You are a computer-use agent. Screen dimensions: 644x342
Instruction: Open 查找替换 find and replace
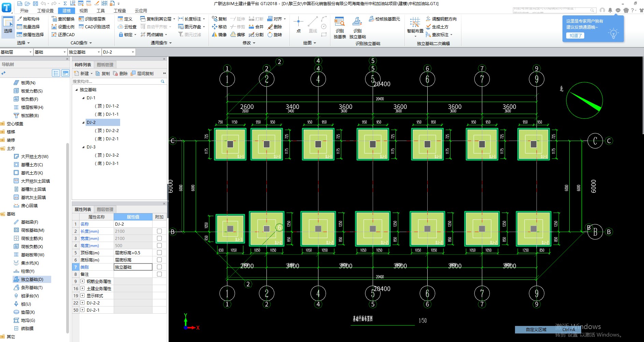coord(63,19)
